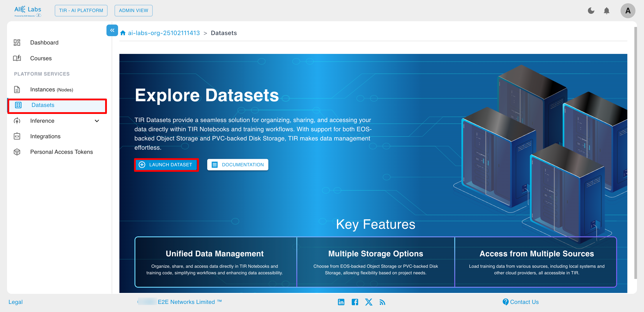Viewport: 644px width, 312px height.
Task: Open LinkedIn icon in footer
Action: click(x=341, y=302)
